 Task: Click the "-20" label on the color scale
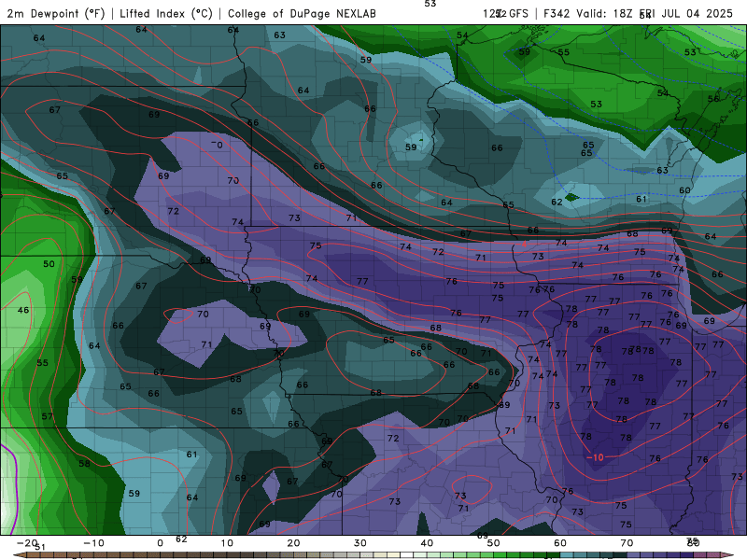point(27,543)
